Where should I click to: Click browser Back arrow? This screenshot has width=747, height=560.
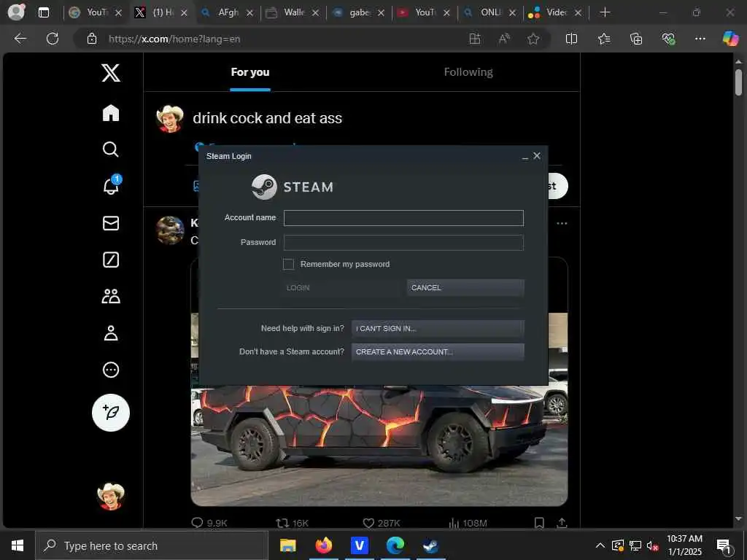[20, 39]
